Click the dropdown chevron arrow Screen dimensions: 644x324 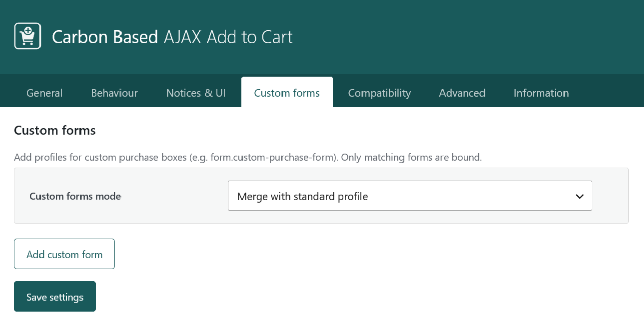click(580, 196)
